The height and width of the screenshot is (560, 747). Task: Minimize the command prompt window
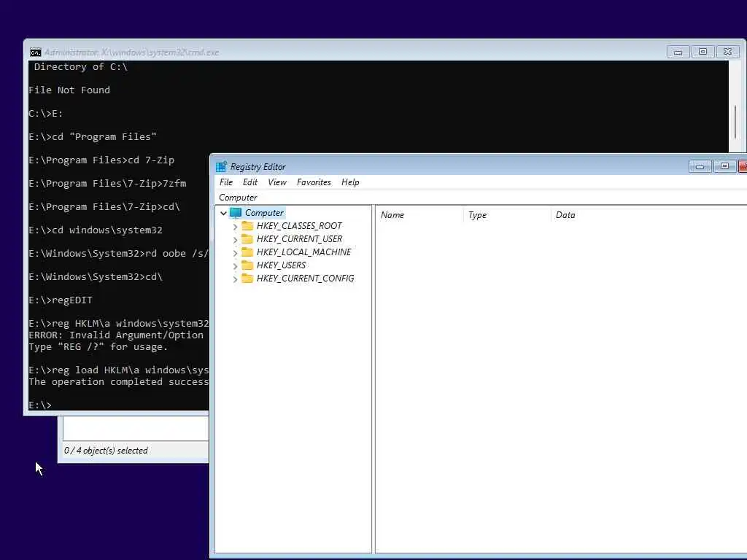point(678,52)
